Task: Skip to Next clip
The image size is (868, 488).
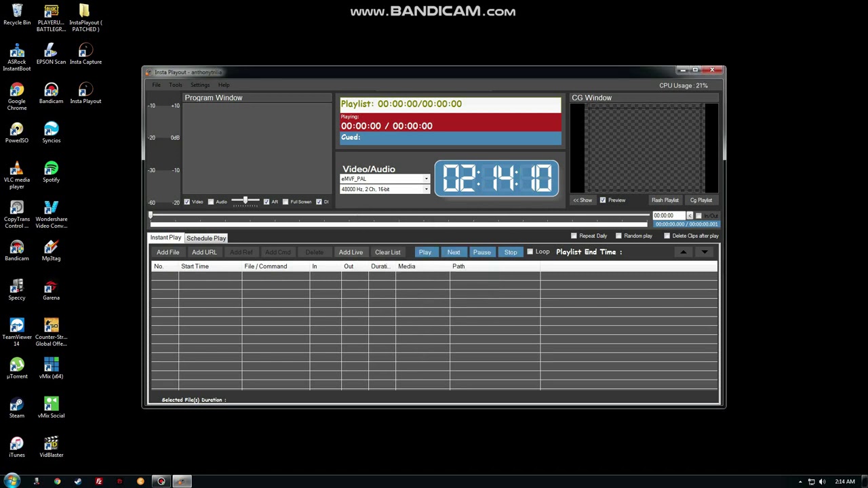Action: (454, 252)
